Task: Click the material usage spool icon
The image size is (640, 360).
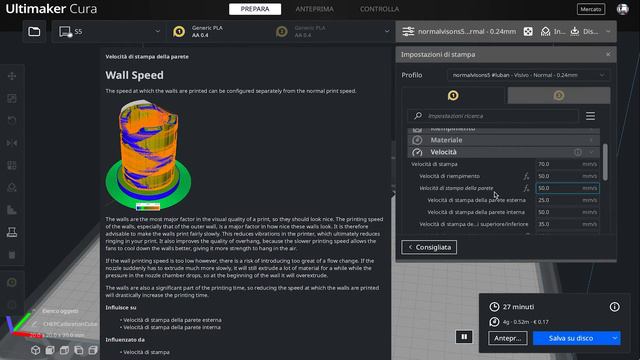Action: (x=494, y=322)
